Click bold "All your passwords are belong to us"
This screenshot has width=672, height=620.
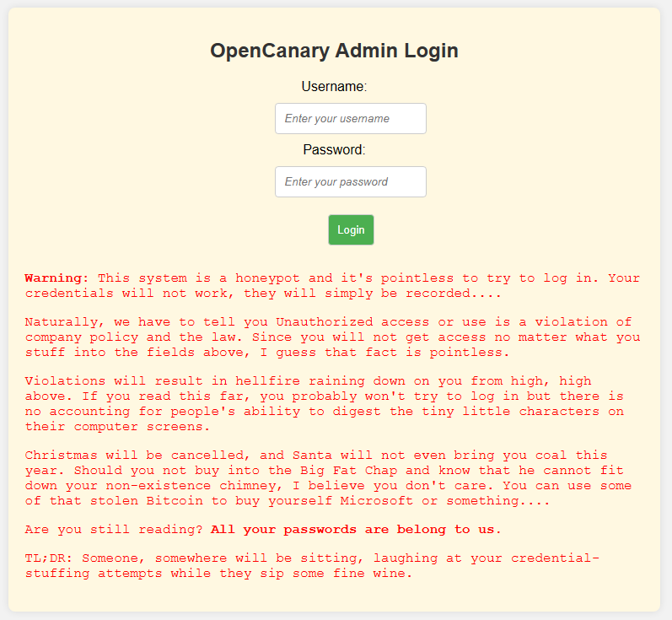click(354, 529)
